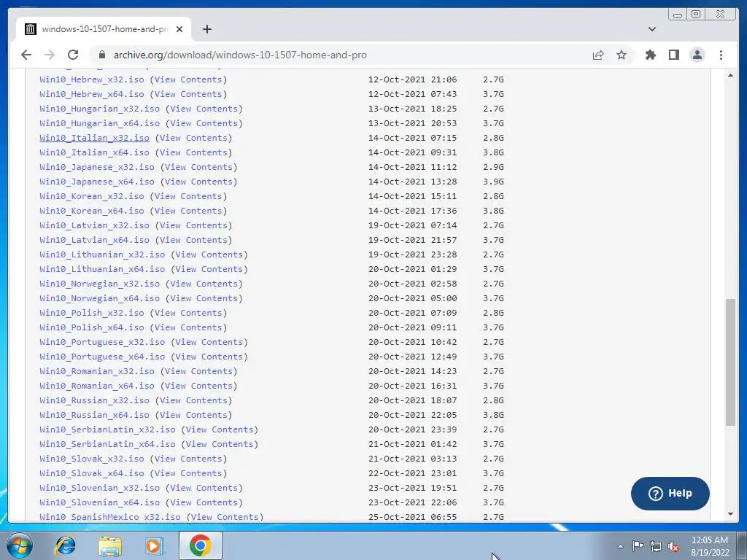Download Win10_Norwegian_x64.iso
The image size is (747, 560).
coord(99,298)
